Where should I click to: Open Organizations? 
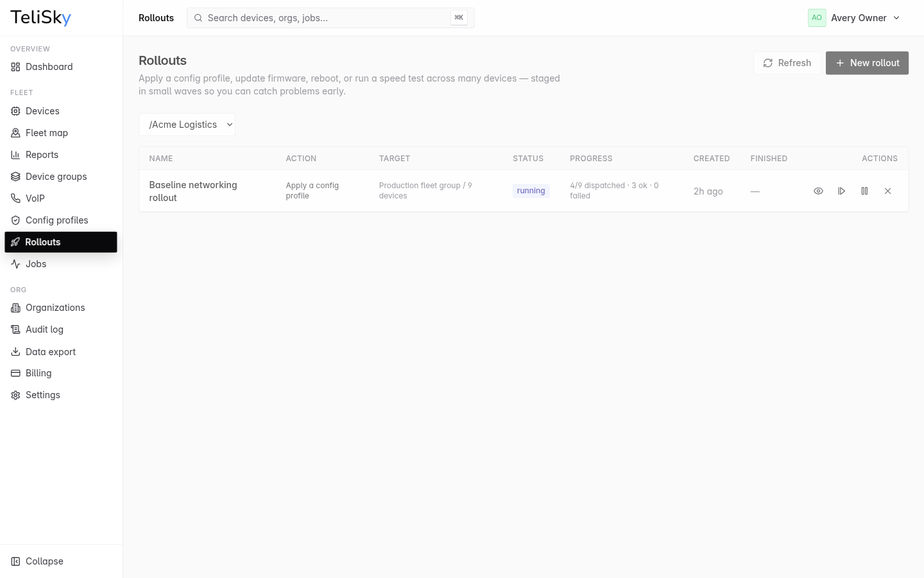pyautogui.click(x=61, y=308)
